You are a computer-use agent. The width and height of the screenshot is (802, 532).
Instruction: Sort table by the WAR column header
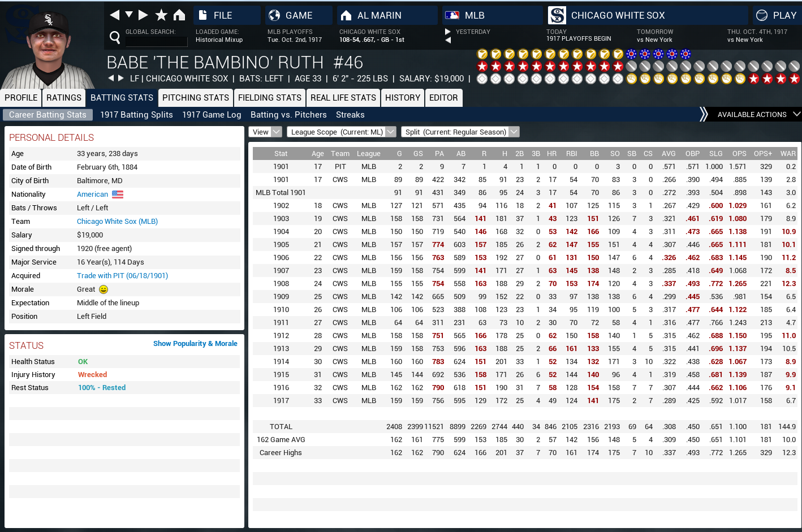point(788,154)
